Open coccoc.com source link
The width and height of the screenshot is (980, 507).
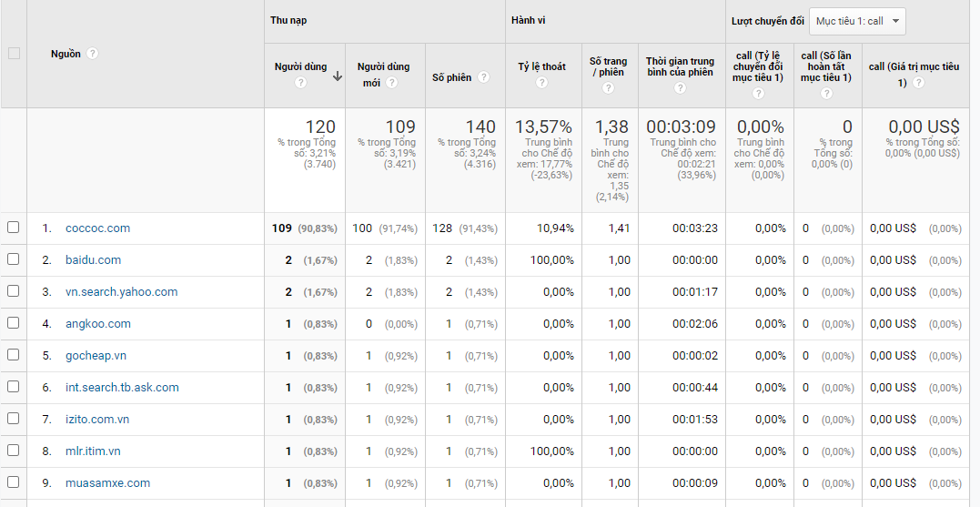click(97, 228)
